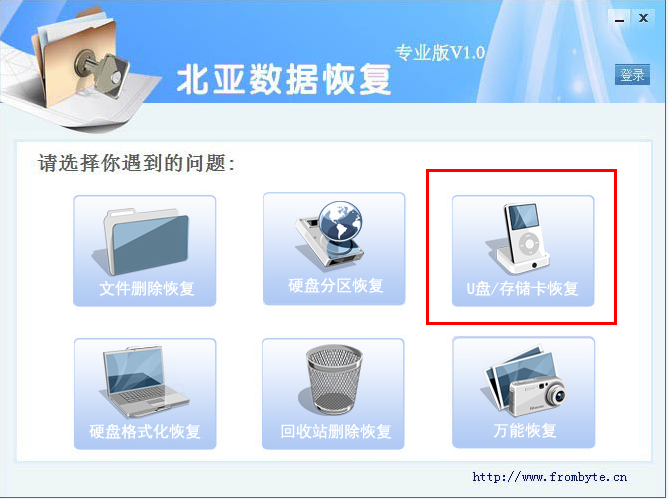The width and height of the screenshot is (668, 499).
Task: Open the www.frombyte.cn website link
Action: 550,477
